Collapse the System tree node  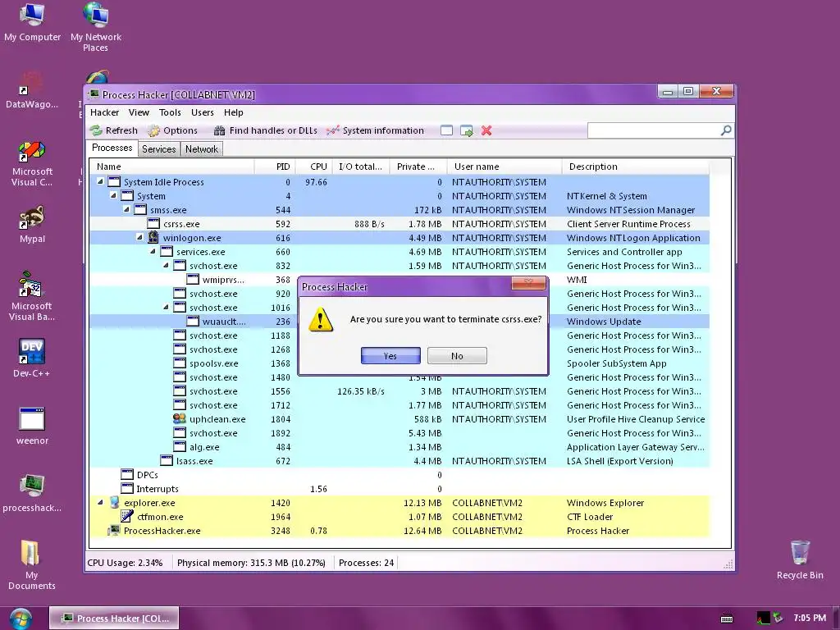point(113,195)
